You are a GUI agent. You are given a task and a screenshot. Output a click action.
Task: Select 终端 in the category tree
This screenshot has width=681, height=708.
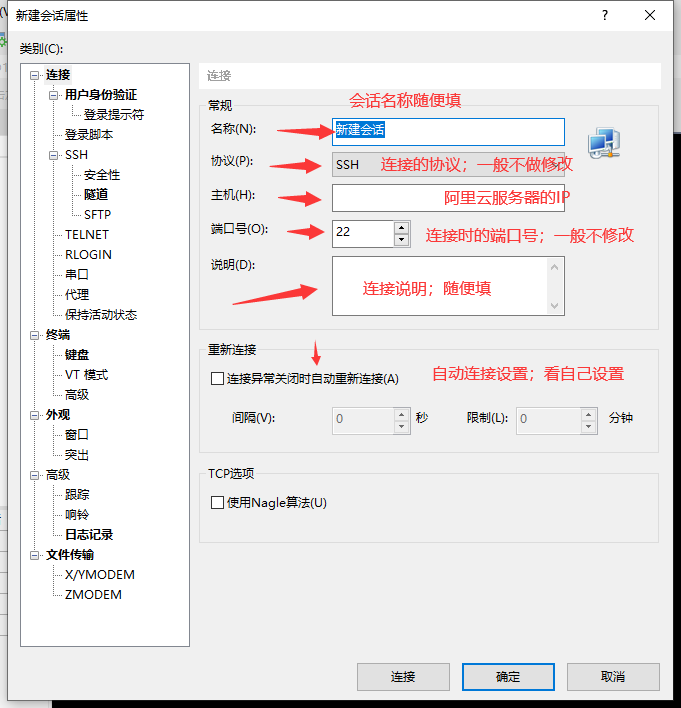point(58,335)
